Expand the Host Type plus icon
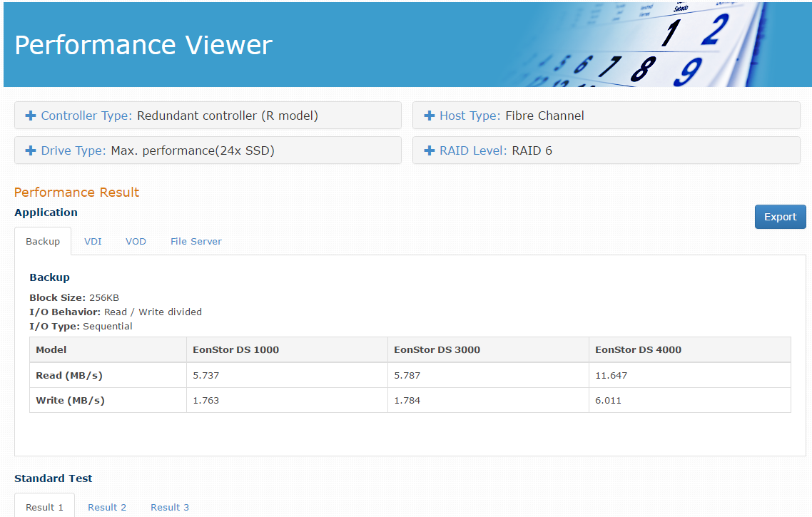The width and height of the screenshot is (812, 517). (429, 116)
